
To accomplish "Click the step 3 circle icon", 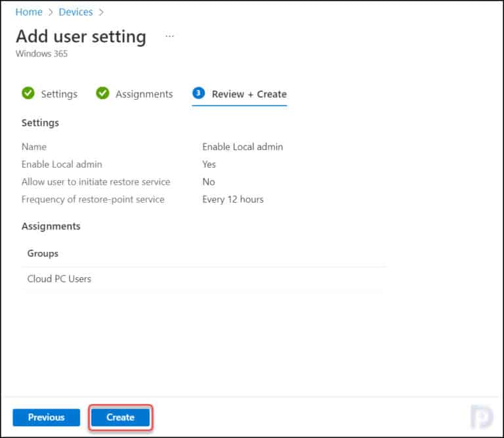I will point(199,93).
